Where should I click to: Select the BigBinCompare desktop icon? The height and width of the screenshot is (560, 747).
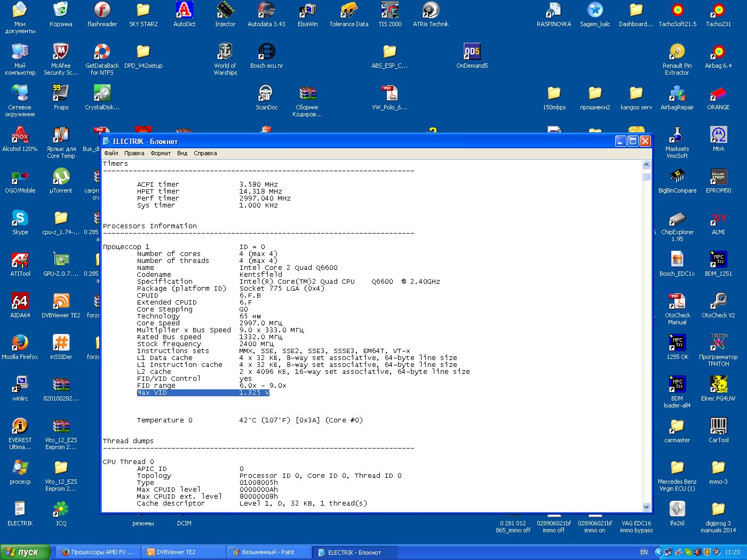pyautogui.click(x=677, y=181)
